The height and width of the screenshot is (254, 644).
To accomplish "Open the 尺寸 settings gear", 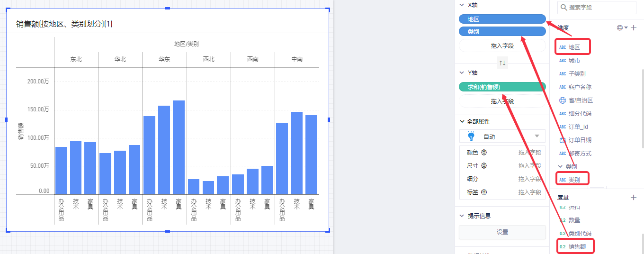I will 484,166.
